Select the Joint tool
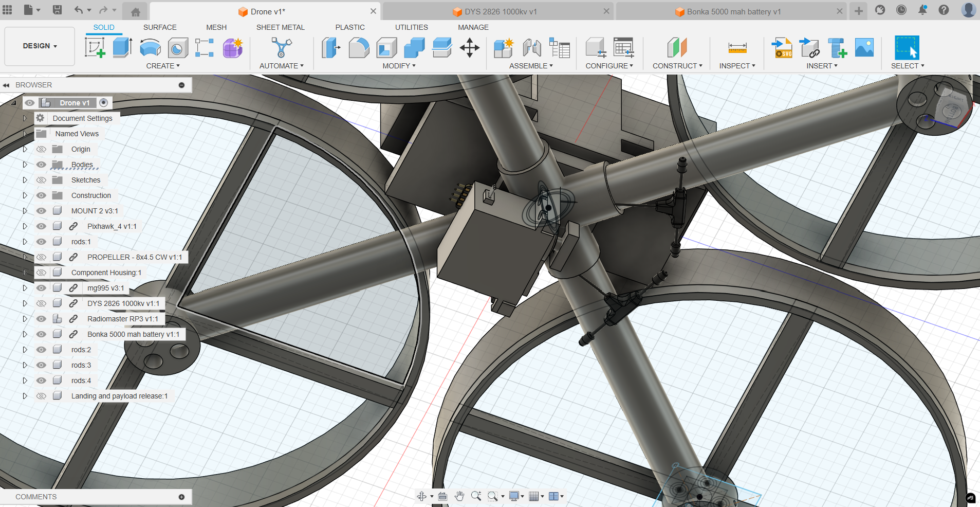This screenshot has width=980, height=507. coord(531,48)
